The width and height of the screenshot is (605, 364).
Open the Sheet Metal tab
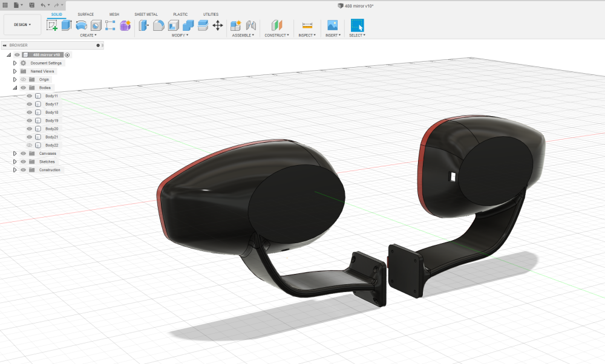[x=145, y=14]
